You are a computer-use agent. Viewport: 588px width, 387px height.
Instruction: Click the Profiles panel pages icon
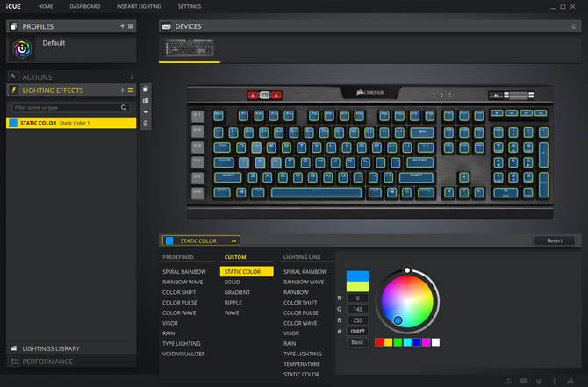point(14,26)
